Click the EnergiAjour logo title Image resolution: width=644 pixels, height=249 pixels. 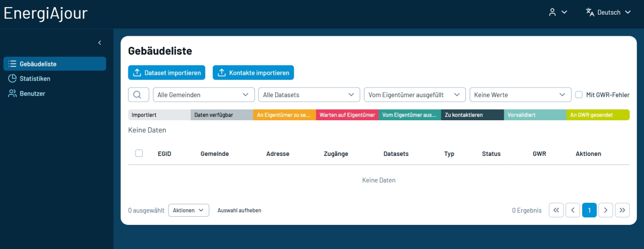tap(45, 14)
